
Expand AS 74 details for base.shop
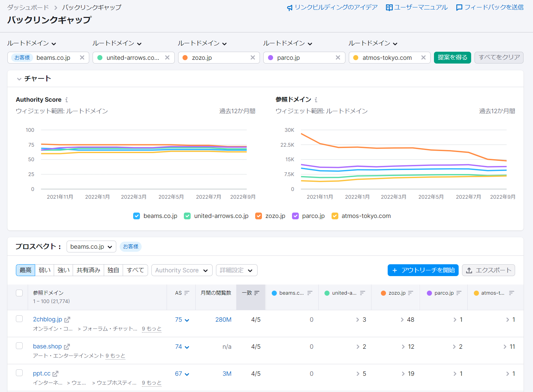pyautogui.click(x=182, y=347)
